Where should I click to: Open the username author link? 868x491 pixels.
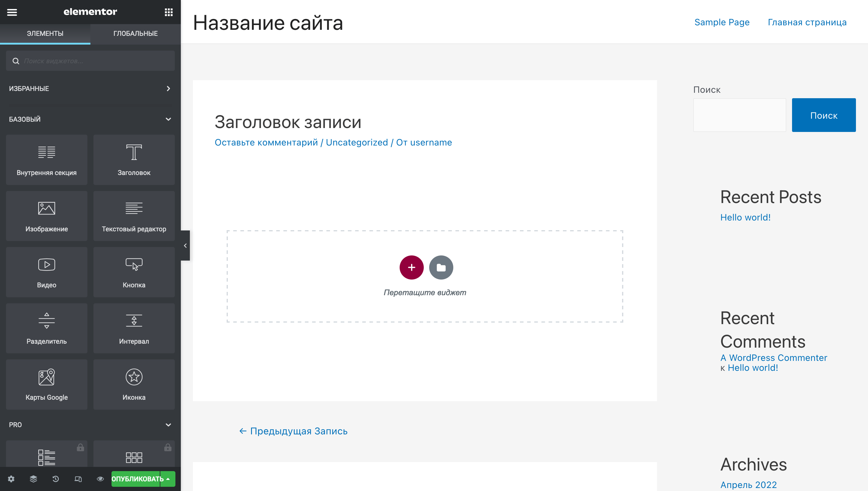(431, 143)
